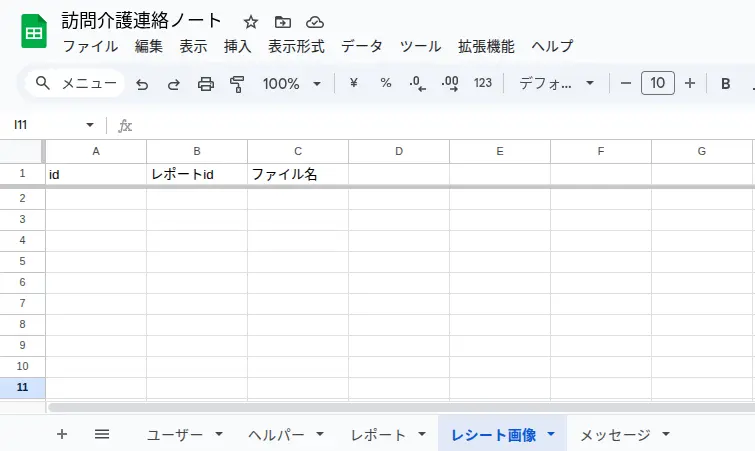This screenshot has height=451, width=755.
Task: Open the 表示 menu
Action: (193, 46)
